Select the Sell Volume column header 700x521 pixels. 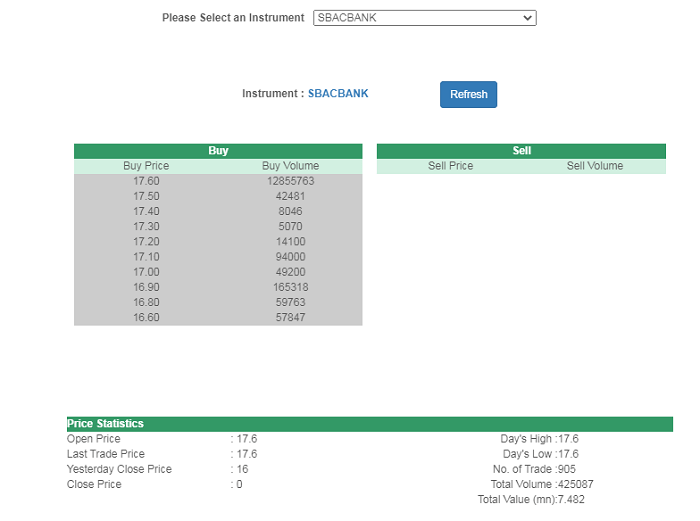click(x=594, y=166)
